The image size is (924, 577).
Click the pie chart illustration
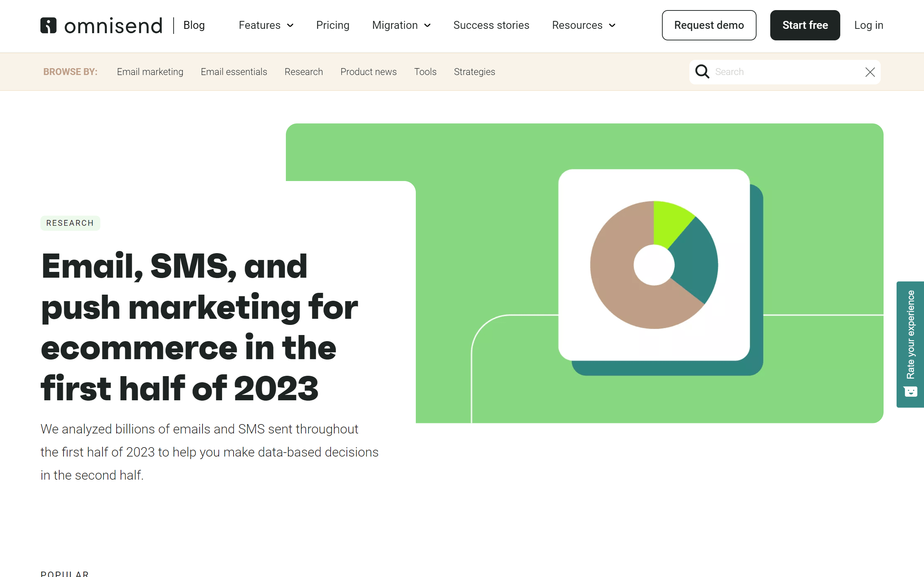click(654, 265)
